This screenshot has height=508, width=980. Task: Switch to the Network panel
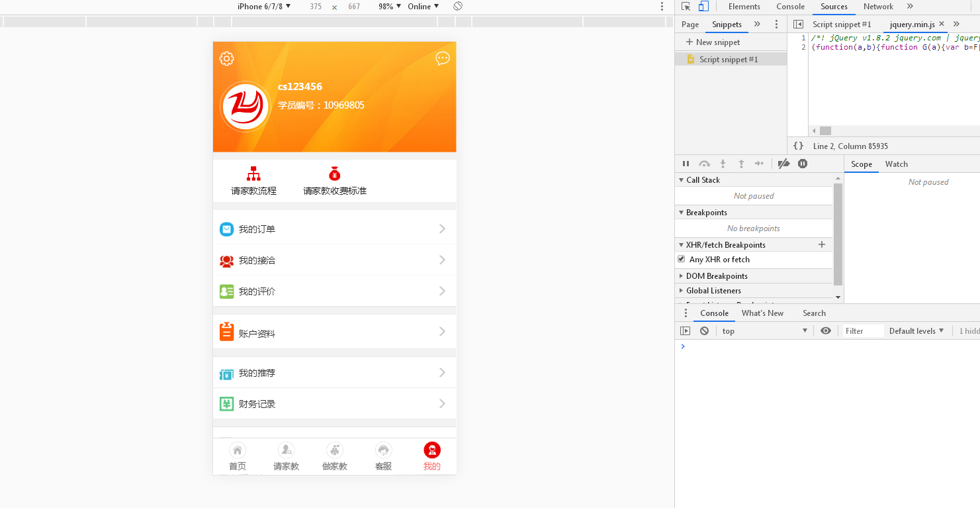(x=878, y=7)
